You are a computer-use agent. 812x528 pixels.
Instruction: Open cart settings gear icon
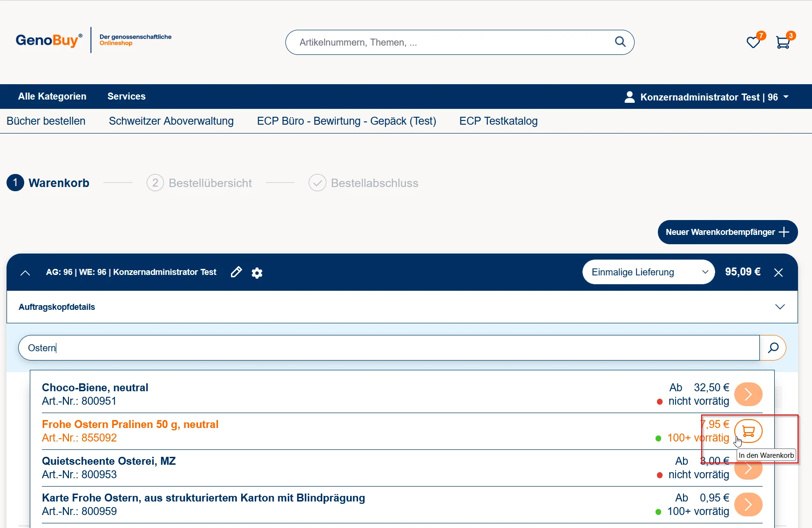[x=257, y=273]
